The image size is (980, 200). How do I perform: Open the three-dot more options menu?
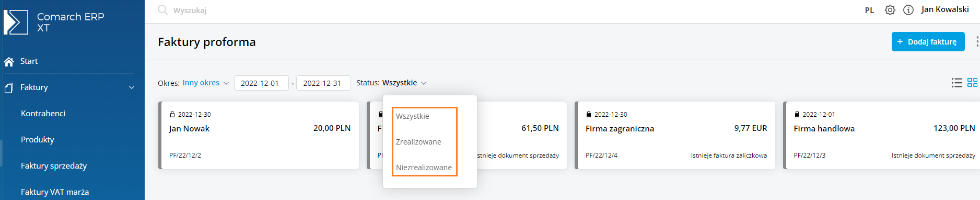point(977,42)
